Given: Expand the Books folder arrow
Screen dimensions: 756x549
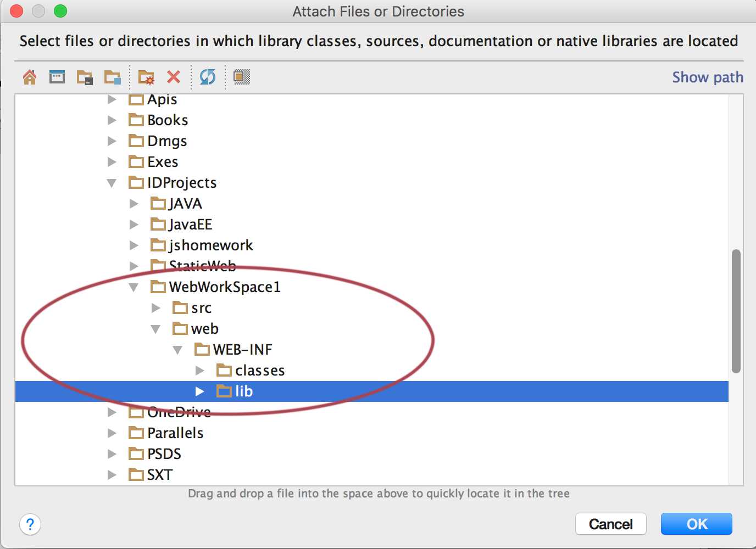Looking at the screenshot, I should pos(112,120).
